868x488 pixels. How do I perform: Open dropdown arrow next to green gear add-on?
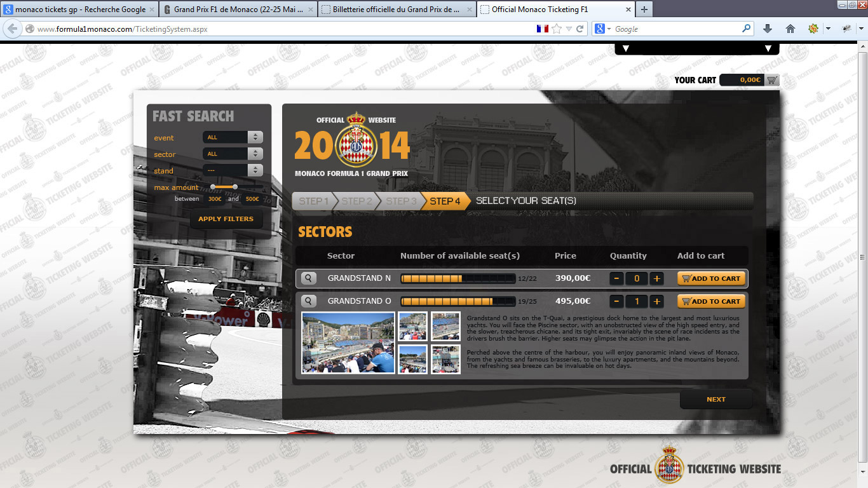tap(828, 29)
